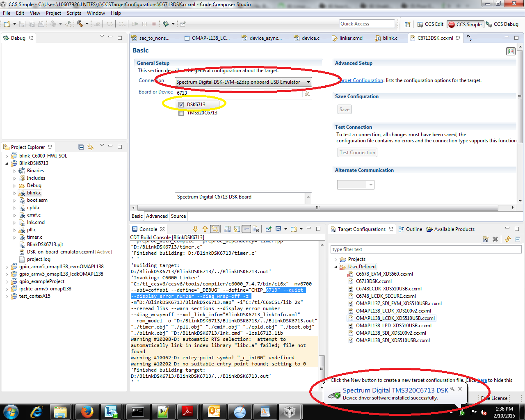Open the Open Perspective icon
The height and width of the screenshot is (420, 525).
point(407,24)
